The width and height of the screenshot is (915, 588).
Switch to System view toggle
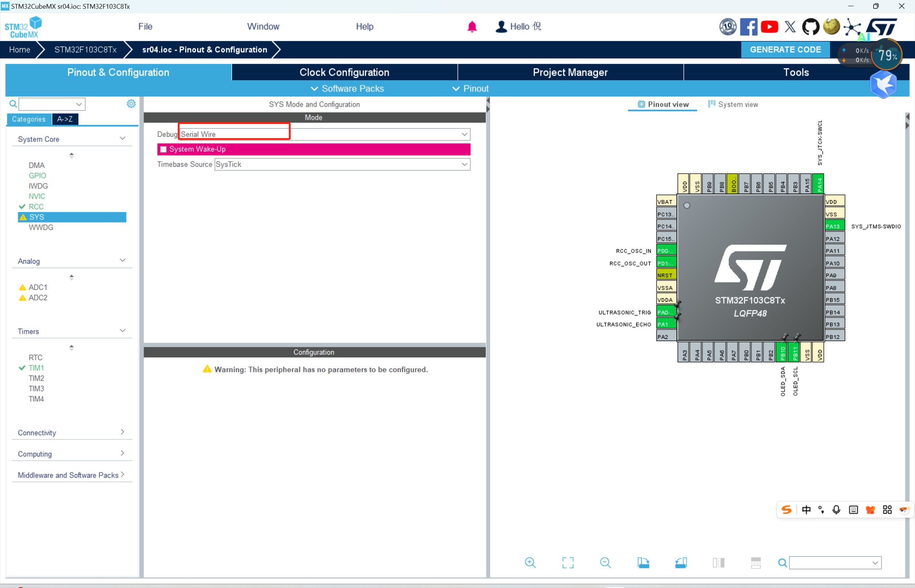pos(733,104)
